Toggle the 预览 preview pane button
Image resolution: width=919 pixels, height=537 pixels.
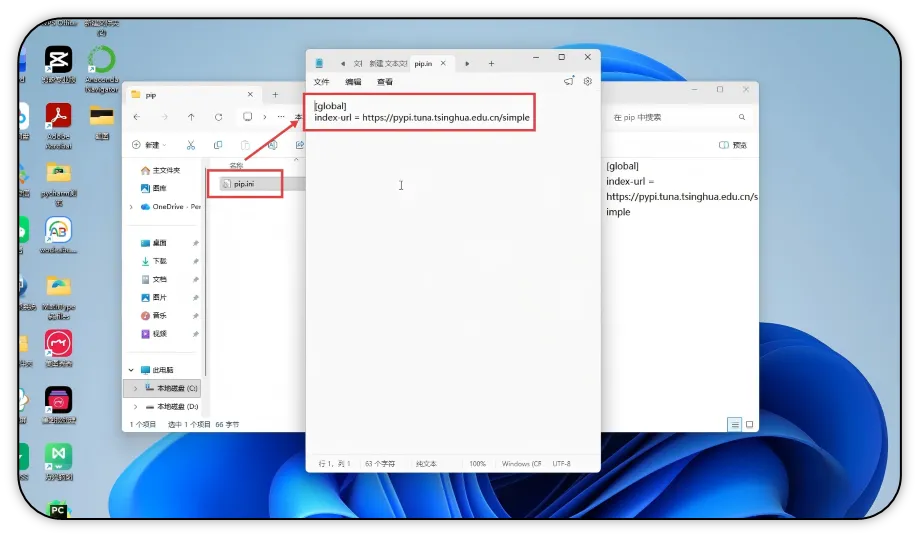(x=733, y=145)
